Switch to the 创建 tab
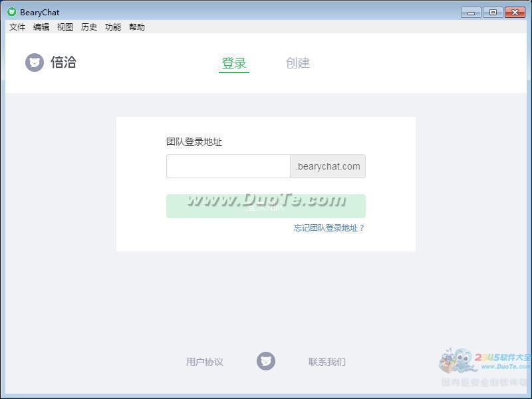Image resolution: width=532 pixels, height=399 pixels. click(x=298, y=63)
